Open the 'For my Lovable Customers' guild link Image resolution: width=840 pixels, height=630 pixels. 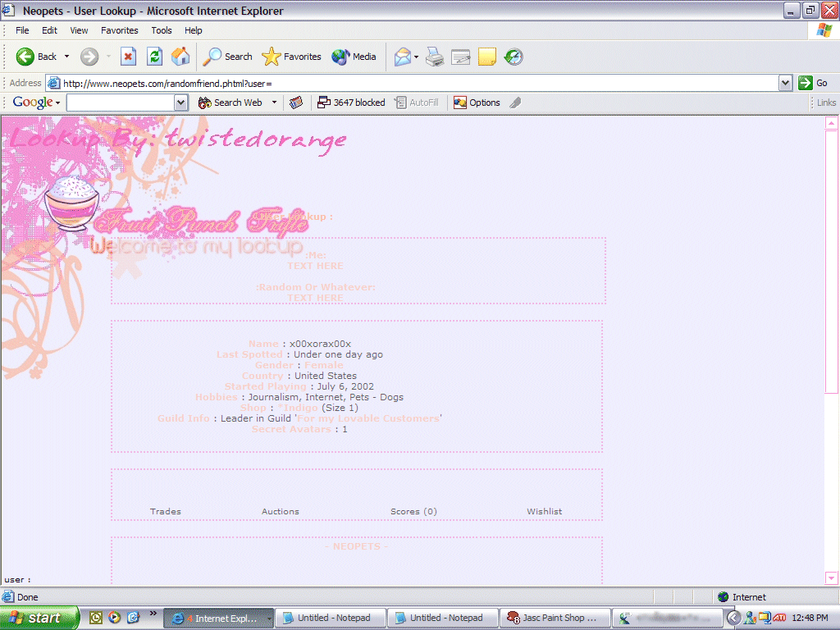(x=368, y=418)
